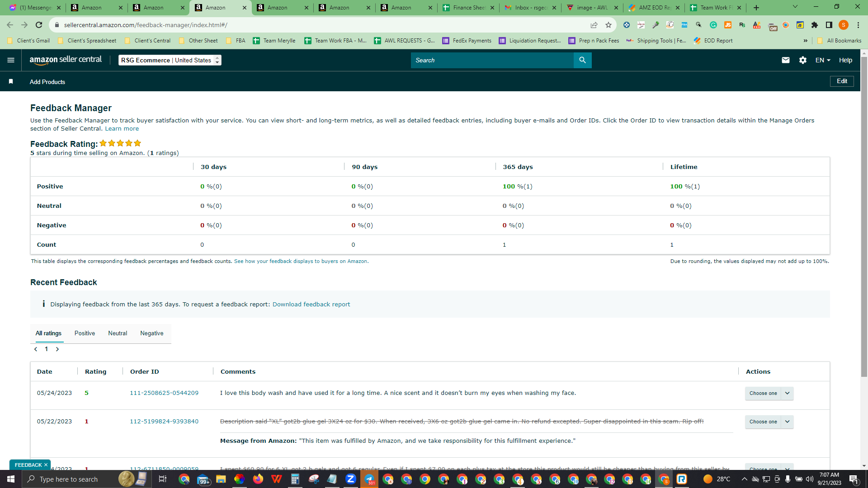This screenshot has height=488, width=868.
Task: Click the search magnifier button
Action: [x=582, y=60]
